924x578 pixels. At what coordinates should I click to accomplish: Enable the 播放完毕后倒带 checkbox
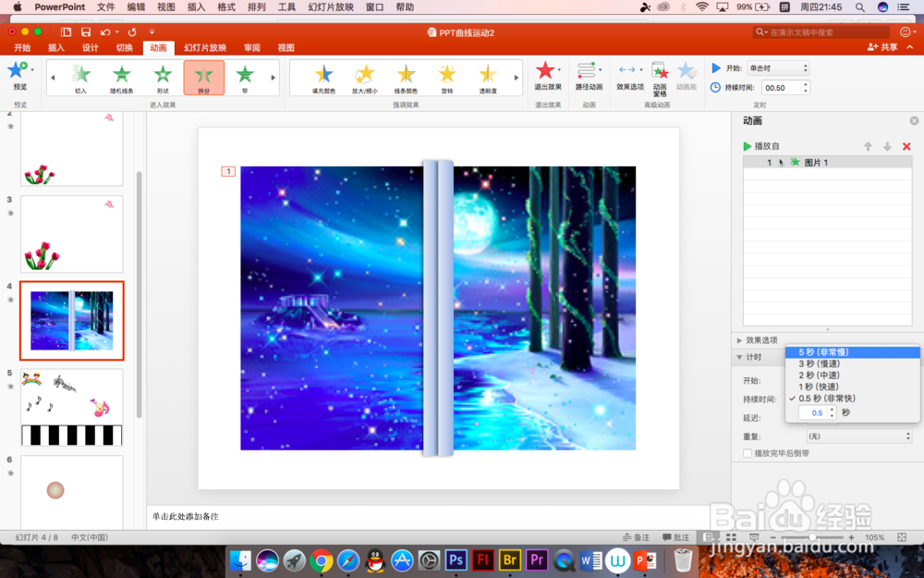pos(748,453)
